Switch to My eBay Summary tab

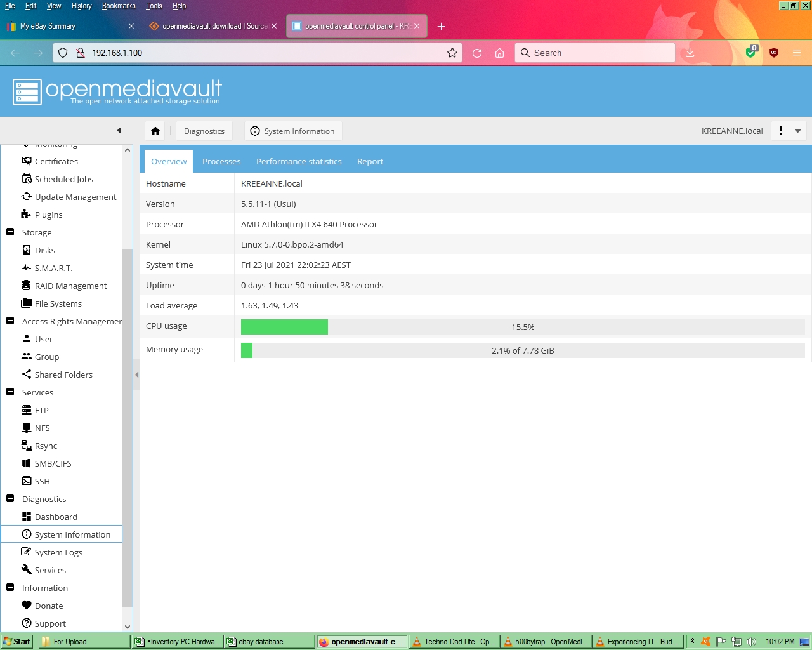[x=70, y=26]
